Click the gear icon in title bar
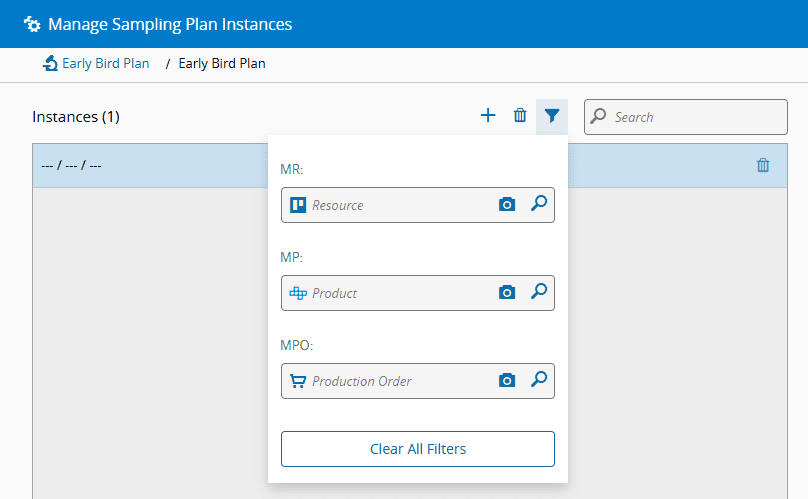Image resolution: width=808 pixels, height=499 pixels. tap(32, 24)
